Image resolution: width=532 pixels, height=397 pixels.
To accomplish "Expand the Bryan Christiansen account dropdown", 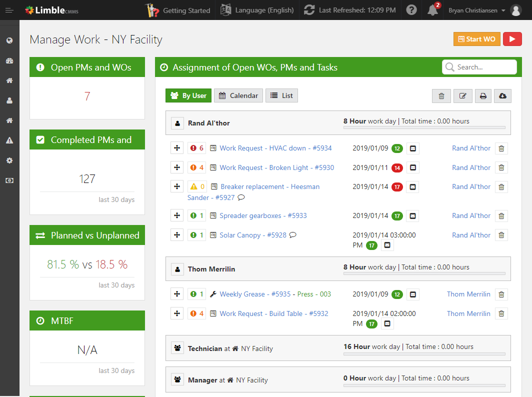I will pos(475,10).
